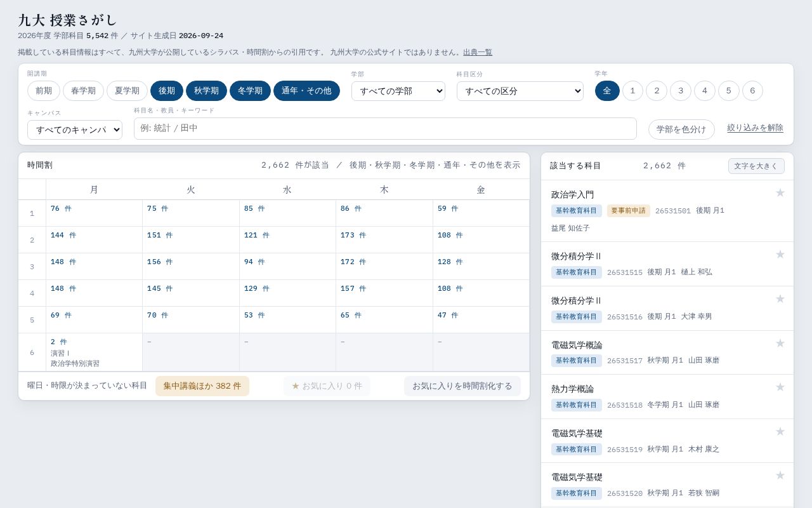812x508 pixels.
Task: Select year 全 (all grades)
Action: point(607,91)
